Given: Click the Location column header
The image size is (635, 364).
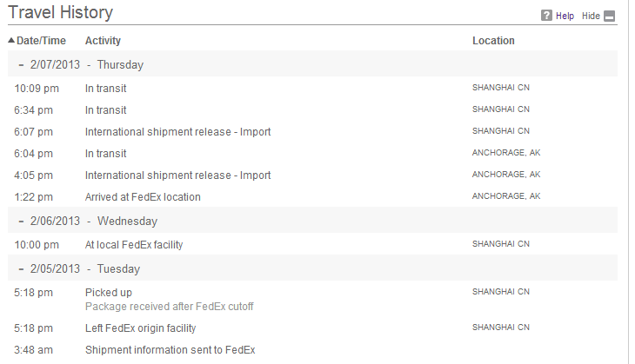Looking at the screenshot, I should (x=493, y=41).
